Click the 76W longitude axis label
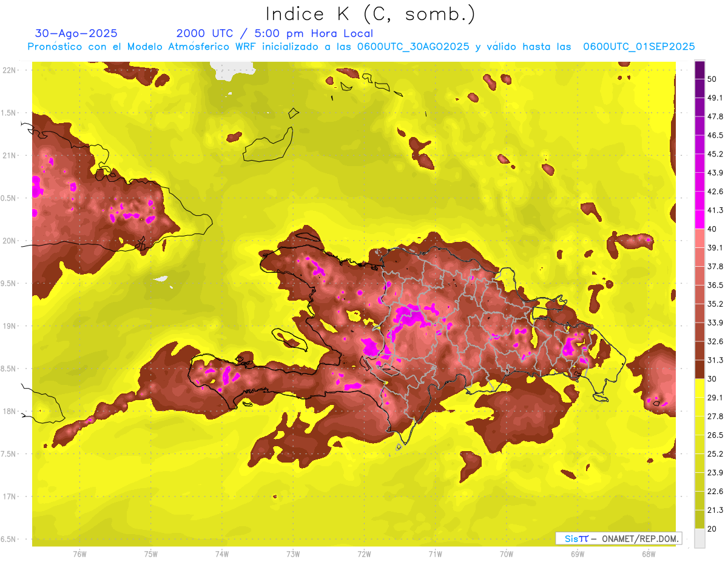 (x=79, y=554)
